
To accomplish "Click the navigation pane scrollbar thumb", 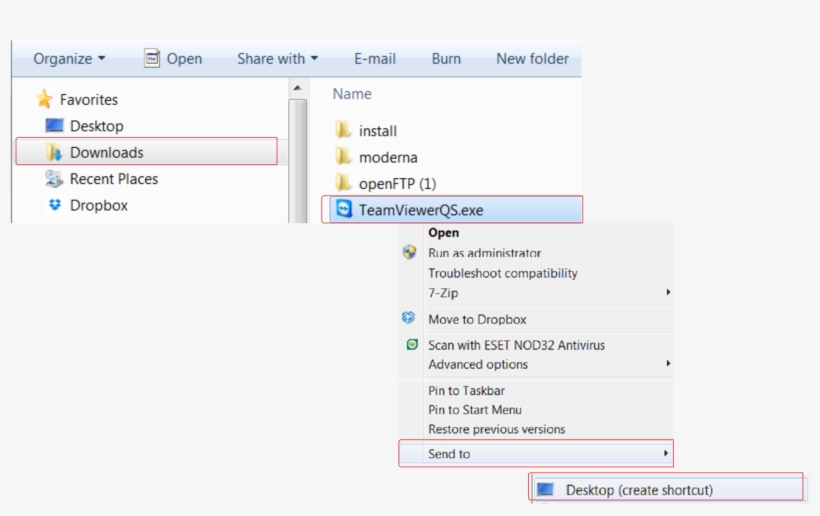I will 298,160.
